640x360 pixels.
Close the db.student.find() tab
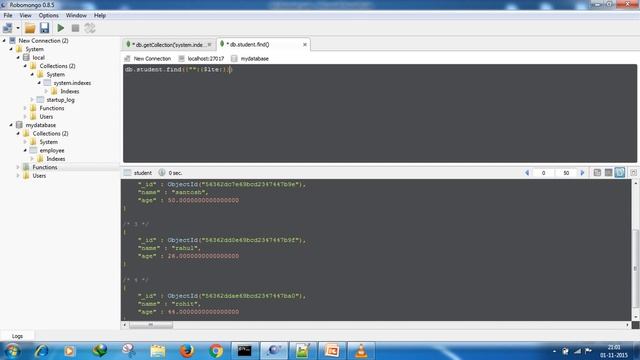304,44
